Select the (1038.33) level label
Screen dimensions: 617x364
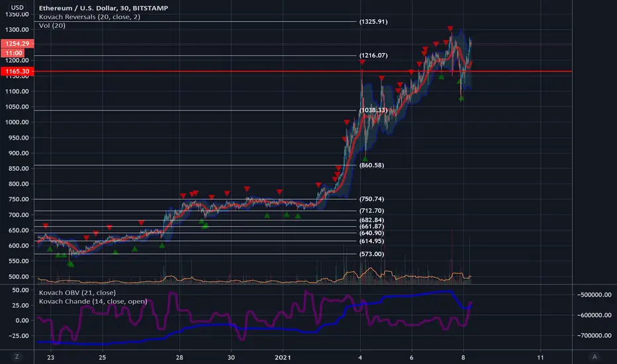point(373,110)
